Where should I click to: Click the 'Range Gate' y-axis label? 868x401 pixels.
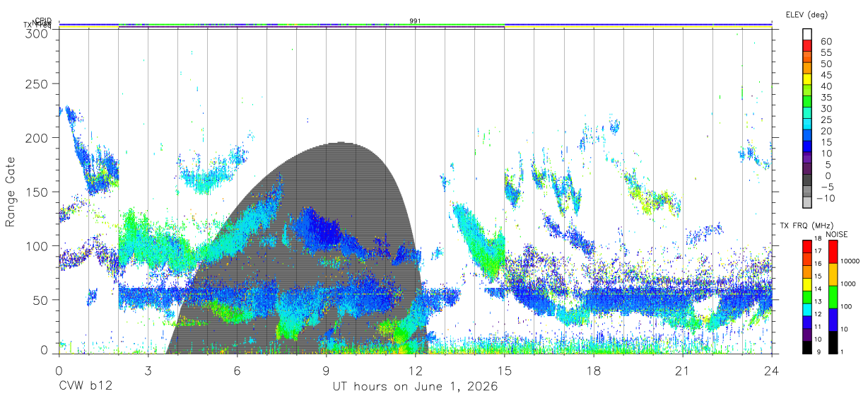(11, 192)
